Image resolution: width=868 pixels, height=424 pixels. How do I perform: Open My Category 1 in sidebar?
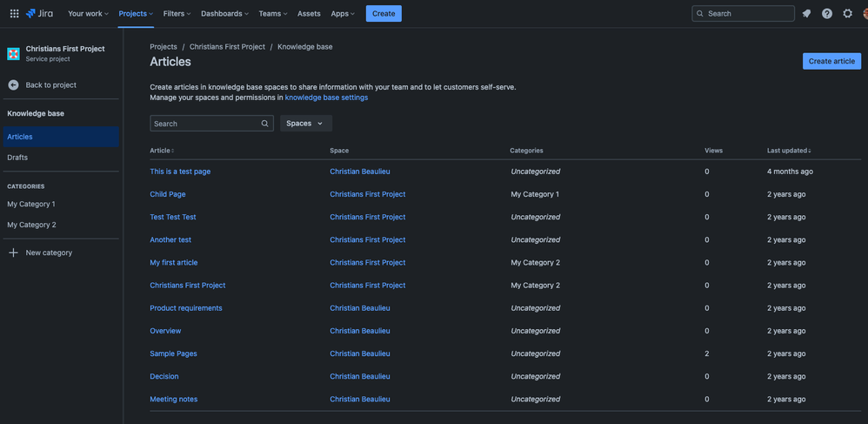(61, 204)
